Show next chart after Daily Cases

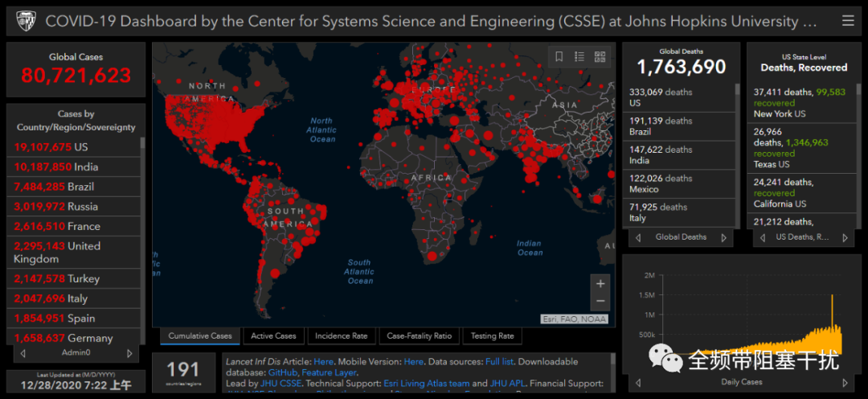845,382
